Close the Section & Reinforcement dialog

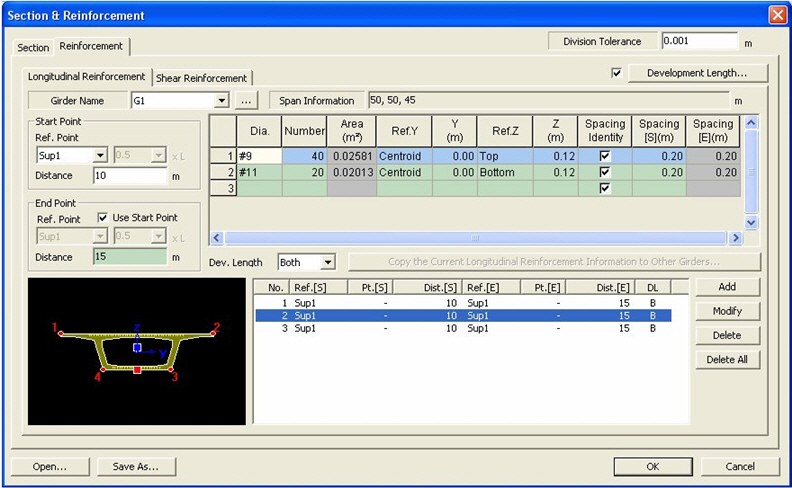coord(777,15)
